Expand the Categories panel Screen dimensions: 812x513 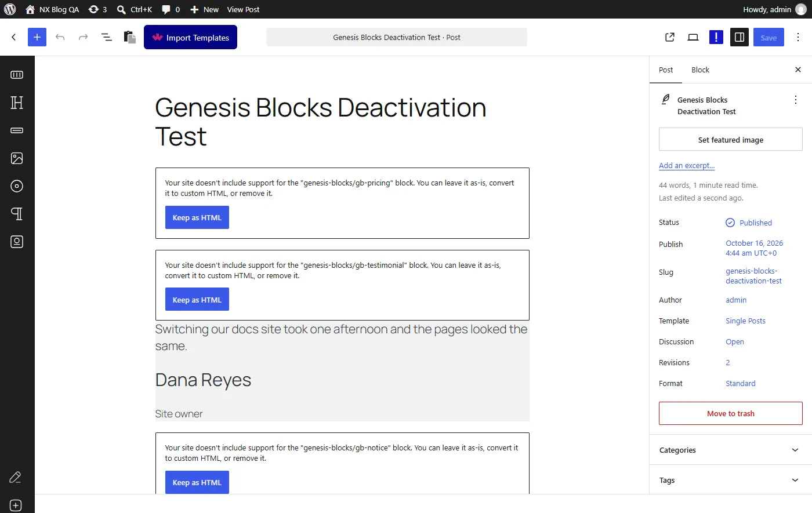(731, 450)
